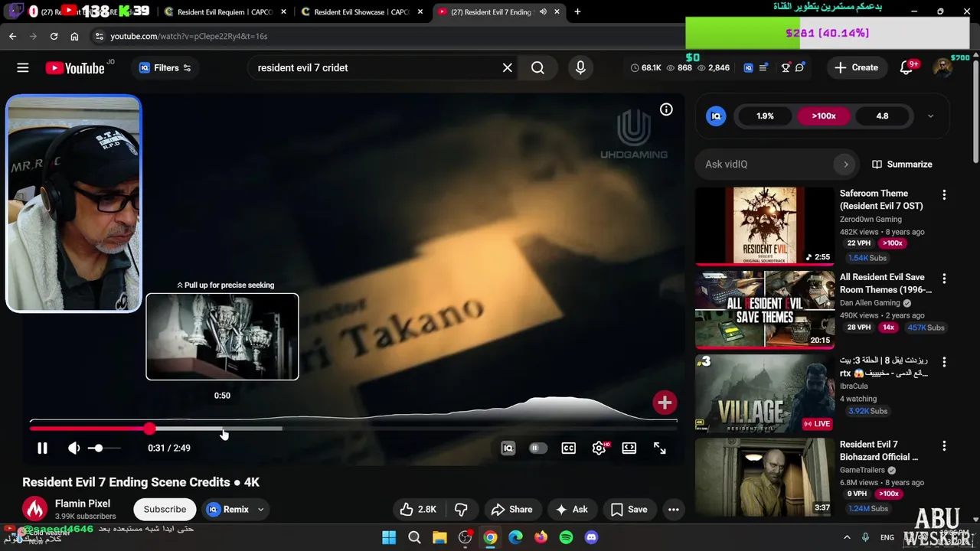Click the vidIQ Remix button

[x=229, y=510]
